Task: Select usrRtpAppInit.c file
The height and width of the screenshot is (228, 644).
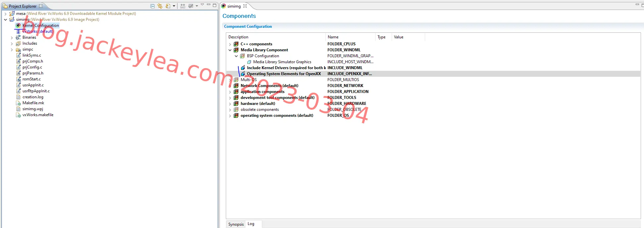Action: 36,91
